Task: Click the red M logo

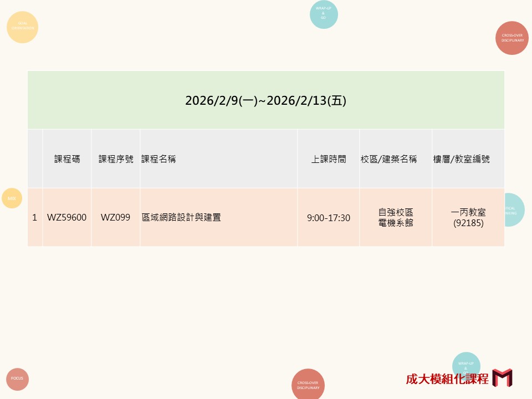Action: (502, 378)
